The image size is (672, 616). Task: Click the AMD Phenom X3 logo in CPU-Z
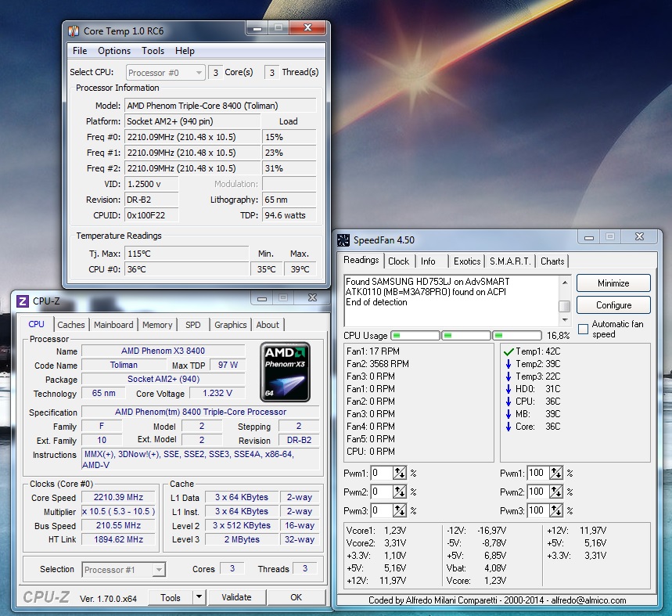[285, 372]
